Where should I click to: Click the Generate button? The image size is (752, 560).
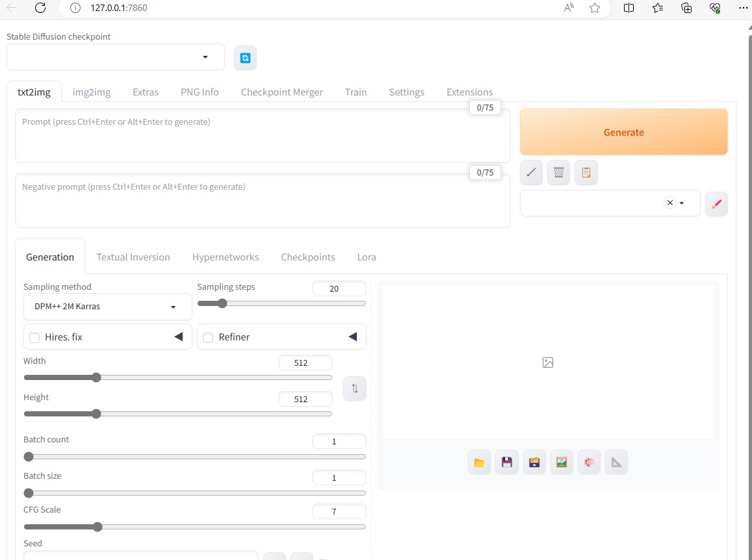[623, 132]
